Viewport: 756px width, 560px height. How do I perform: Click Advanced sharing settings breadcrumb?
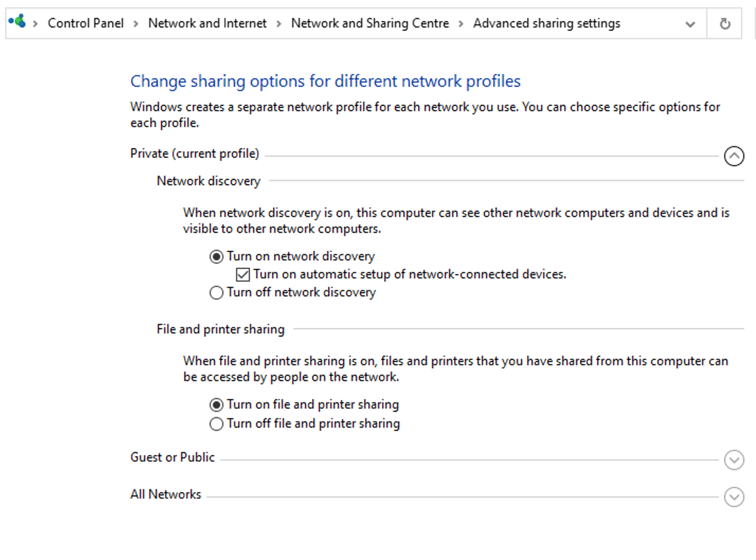[x=546, y=23]
